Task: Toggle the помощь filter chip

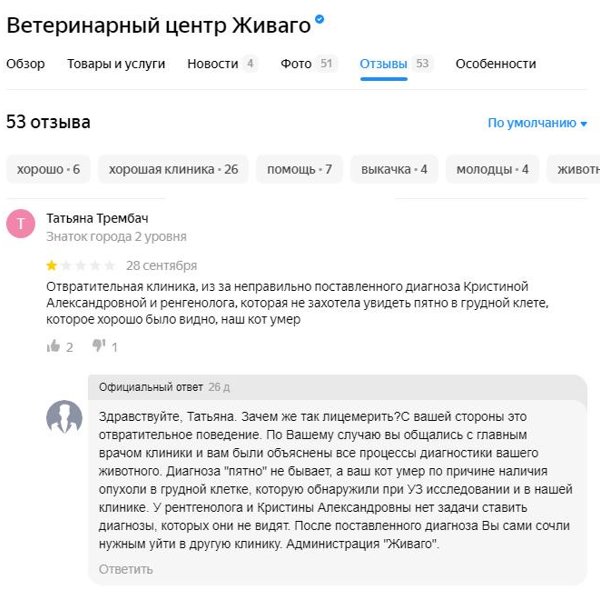Action: [x=299, y=169]
